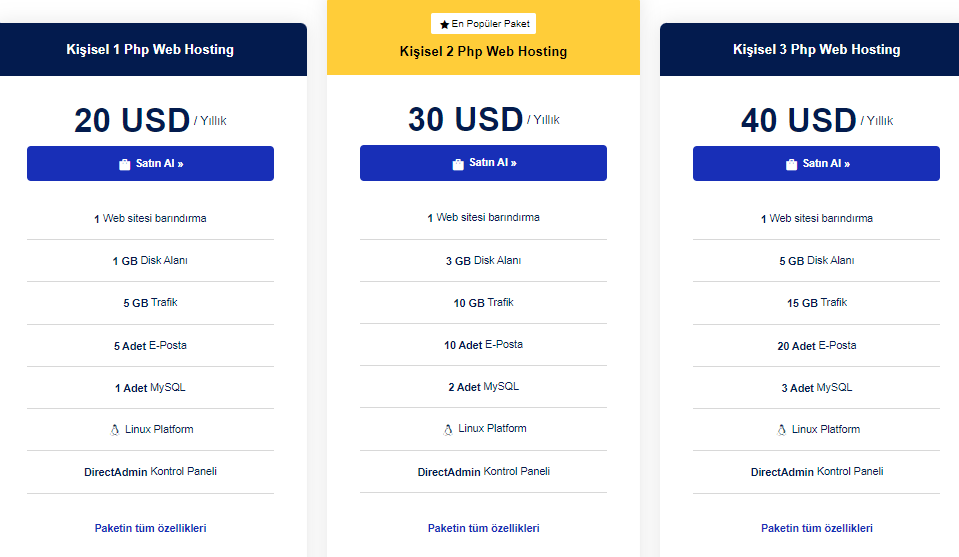Click shopping bag icon in Kişisel 1 button

coord(124,164)
